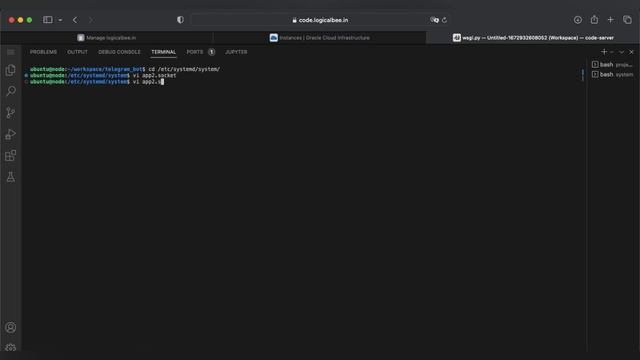Go back in Safari history

(75, 20)
